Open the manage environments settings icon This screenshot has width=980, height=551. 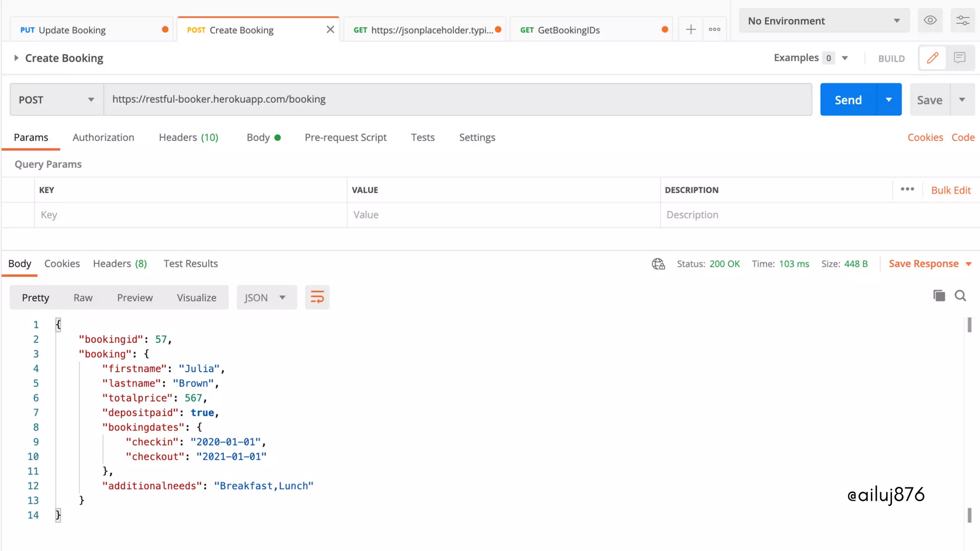pyautogui.click(x=962, y=21)
